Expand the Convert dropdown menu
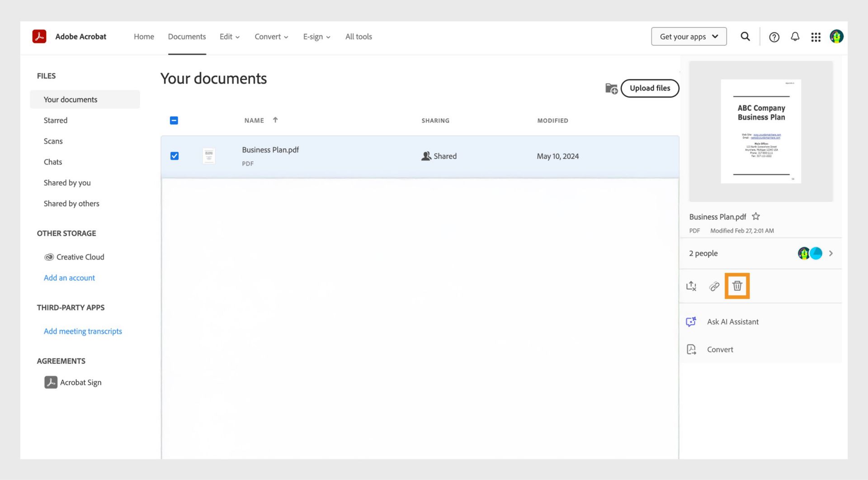This screenshot has width=868, height=480. (x=271, y=37)
